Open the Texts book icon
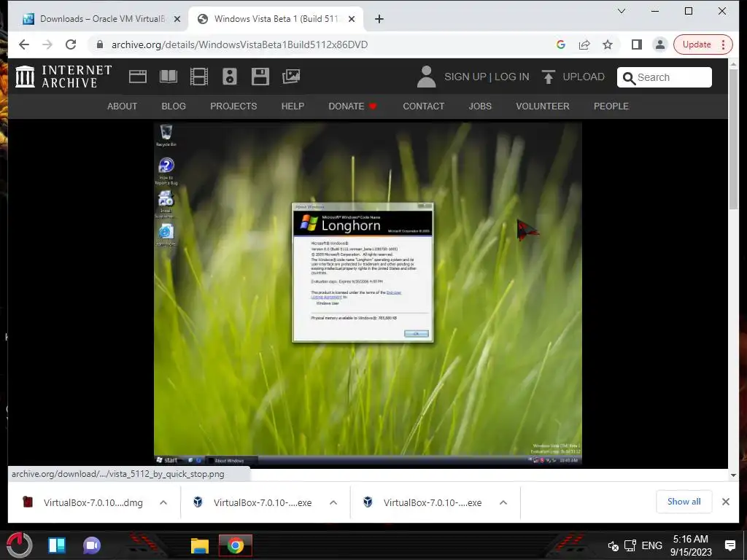Screen dimensions: 747x560 point(169,77)
